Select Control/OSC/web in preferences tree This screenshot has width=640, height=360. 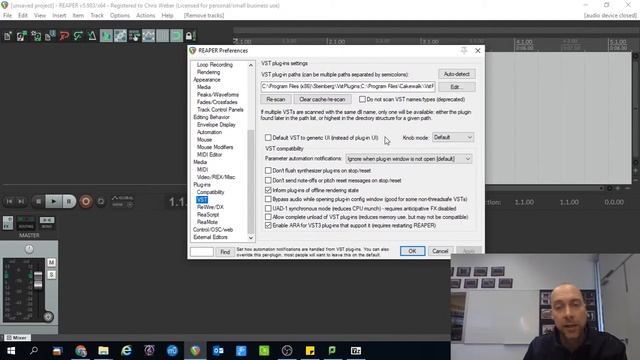(213, 229)
